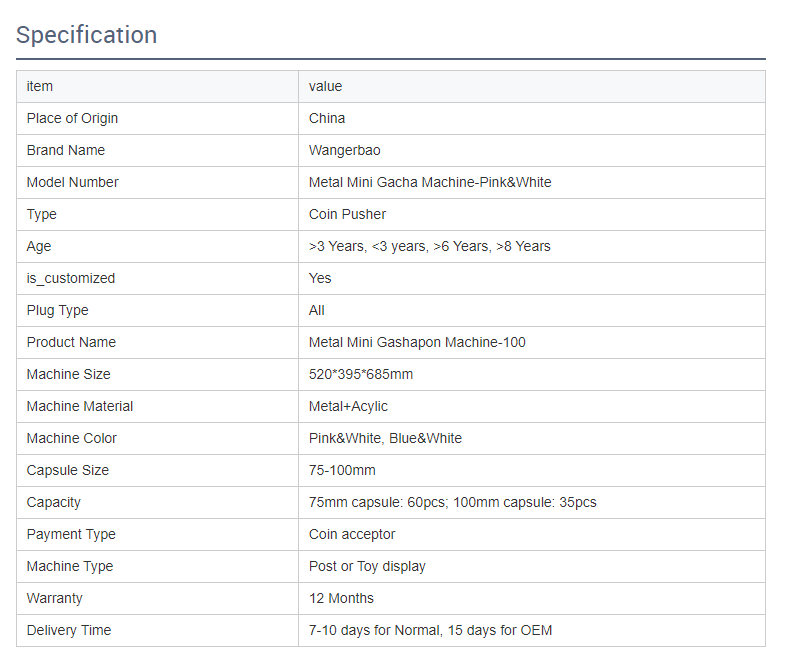789x669 pixels.
Task: Select the 75-100mm capsule size value
Action: (342, 470)
